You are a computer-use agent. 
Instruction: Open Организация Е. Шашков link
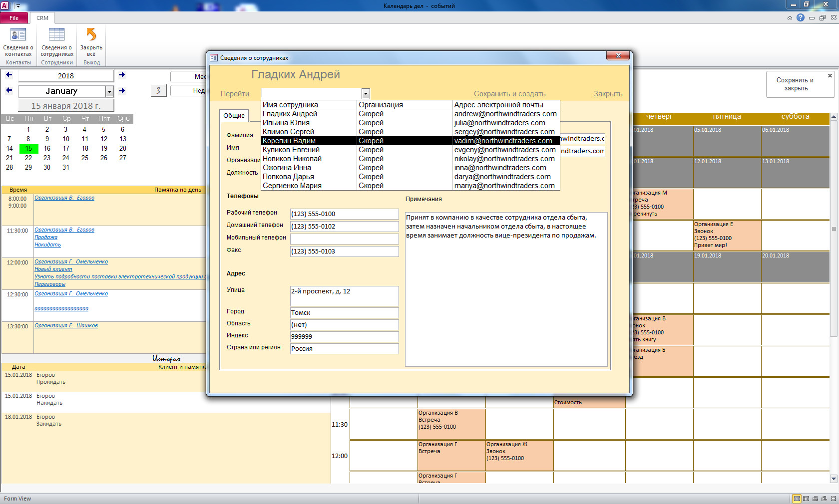click(66, 325)
